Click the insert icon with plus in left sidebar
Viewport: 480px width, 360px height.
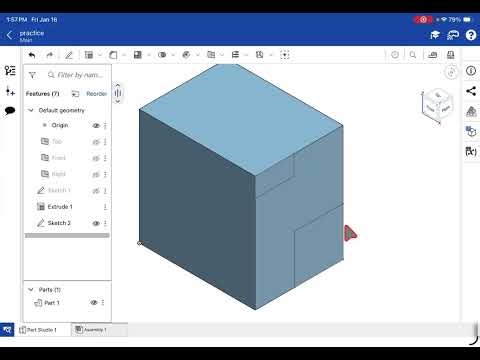(10, 91)
